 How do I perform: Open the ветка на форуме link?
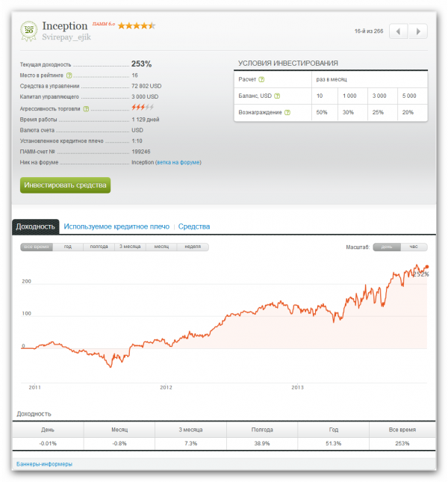click(x=178, y=162)
